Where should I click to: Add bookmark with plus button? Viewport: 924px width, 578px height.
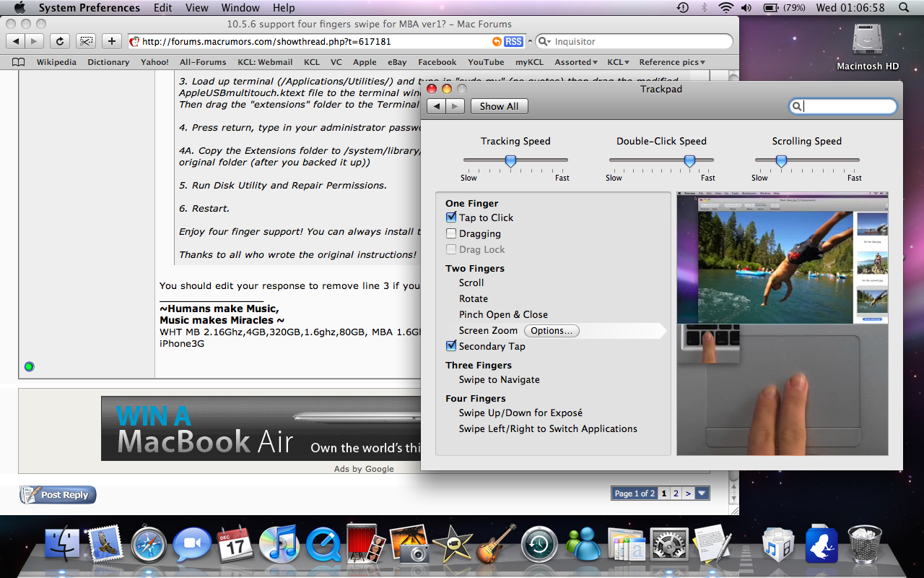(x=112, y=41)
